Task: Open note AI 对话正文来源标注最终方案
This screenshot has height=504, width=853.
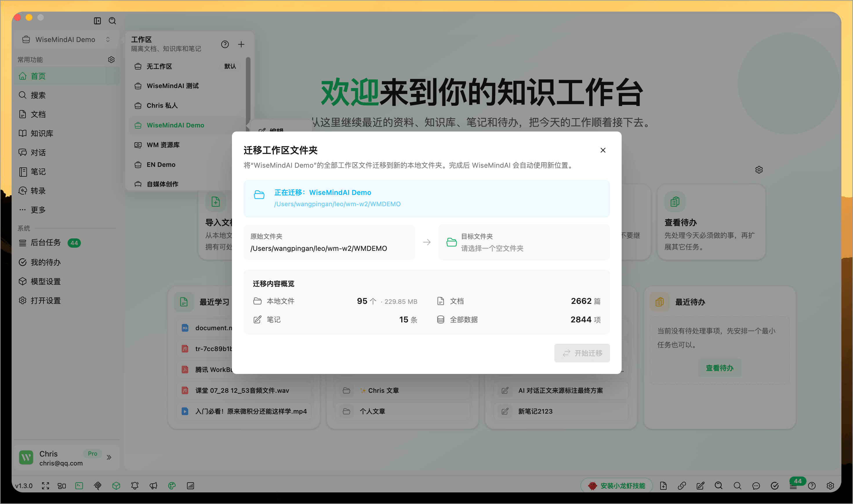Action: (561, 390)
